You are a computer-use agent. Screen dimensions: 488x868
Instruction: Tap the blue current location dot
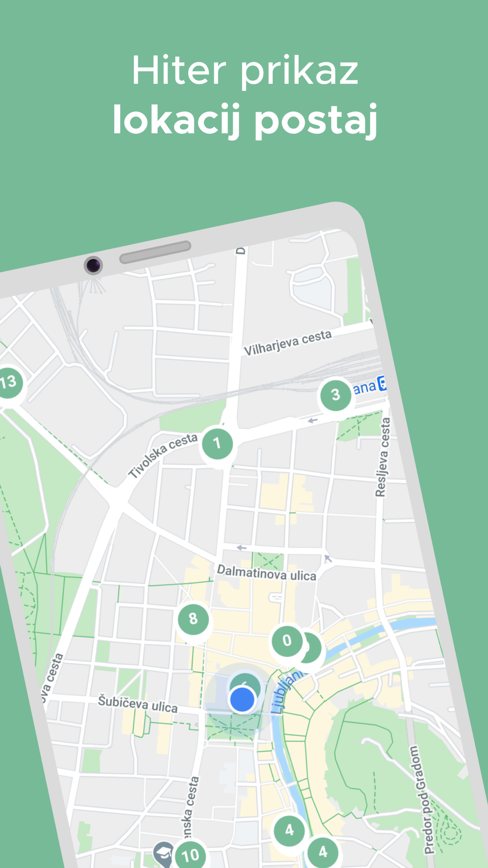click(243, 700)
